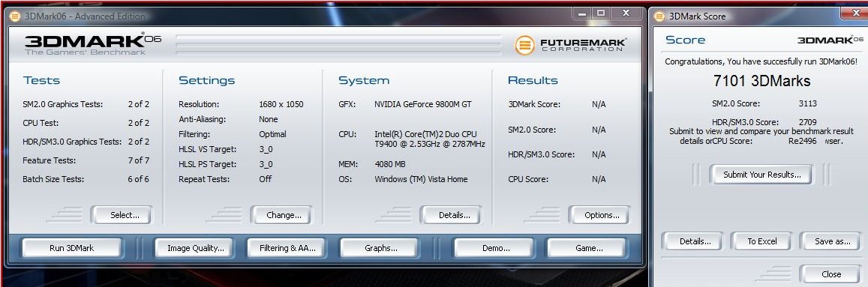Click HDR/SM3.0 score value 2709
This screenshot has height=287, width=868.
pyautogui.click(x=808, y=121)
